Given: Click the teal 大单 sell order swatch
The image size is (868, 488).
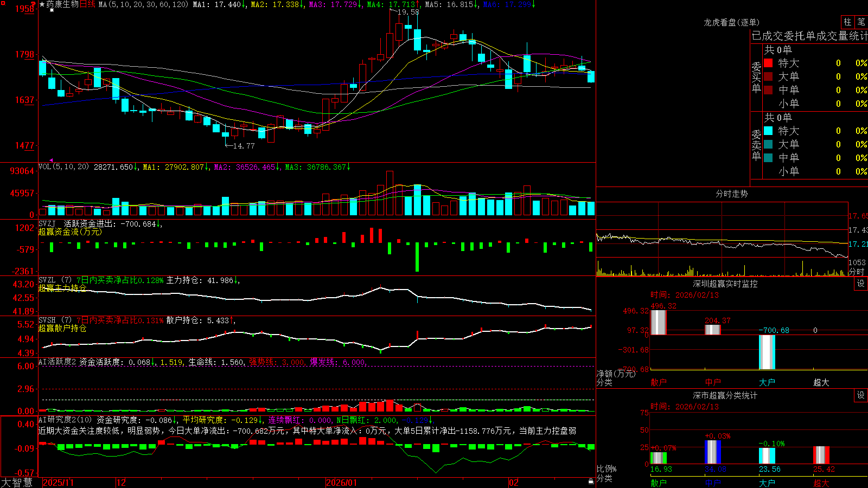Looking at the screenshot, I should click(x=768, y=144).
